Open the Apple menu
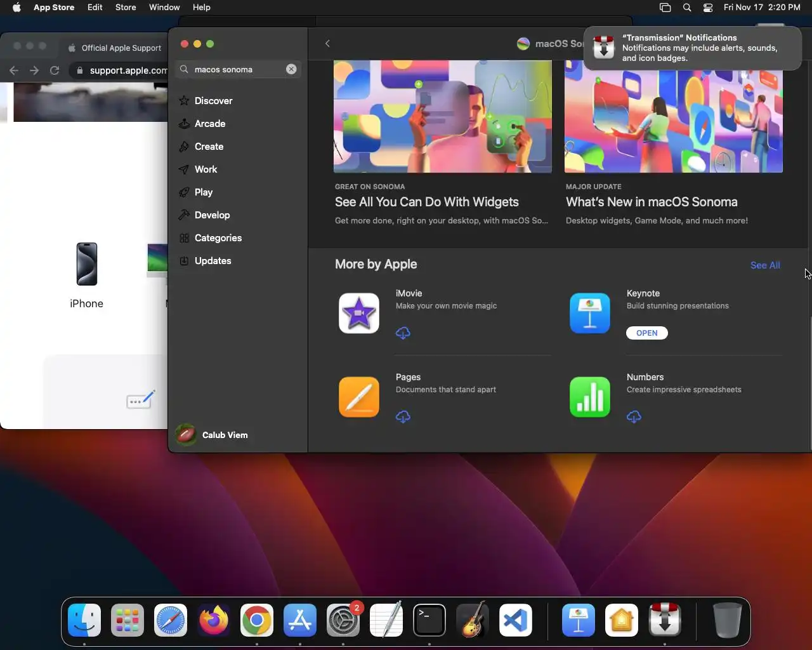This screenshot has width=812, height=650. point(16,8)
